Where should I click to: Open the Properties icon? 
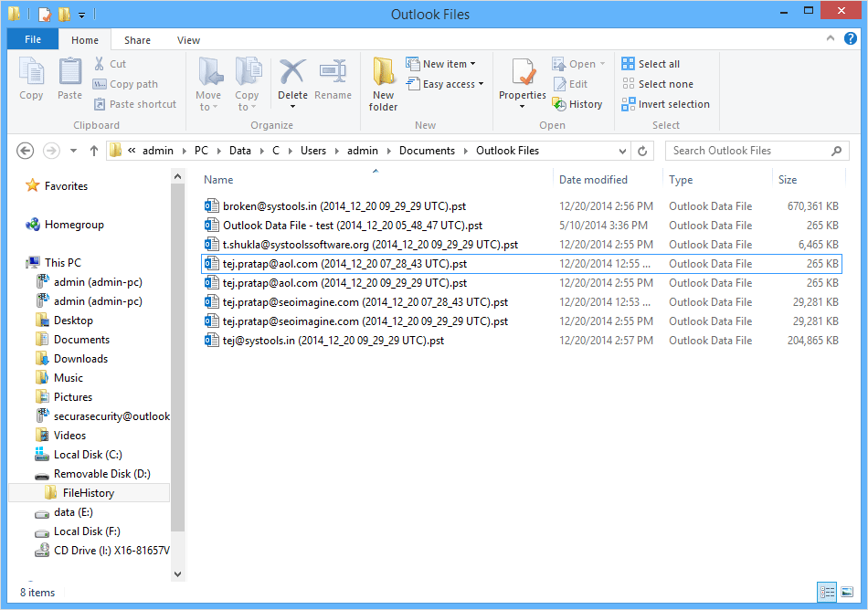pos(522,73)
